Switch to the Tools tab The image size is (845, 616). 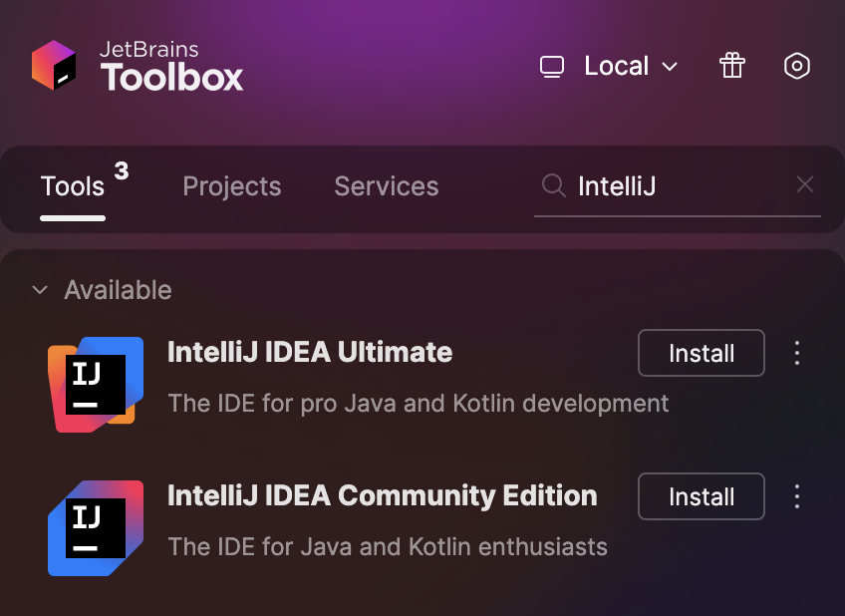73,186
